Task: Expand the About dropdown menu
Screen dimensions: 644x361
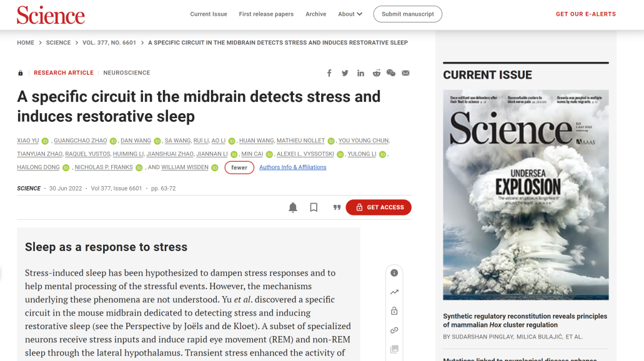Action: tap(350, 14)
